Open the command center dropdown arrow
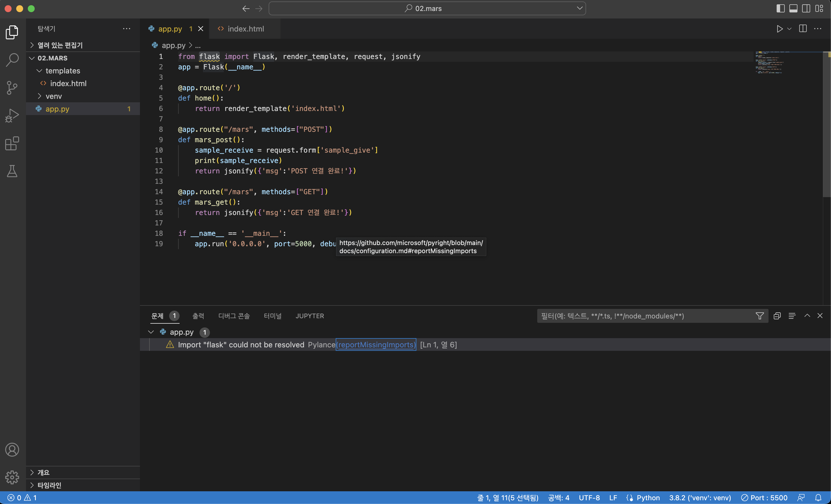 (x=580, y=8)
